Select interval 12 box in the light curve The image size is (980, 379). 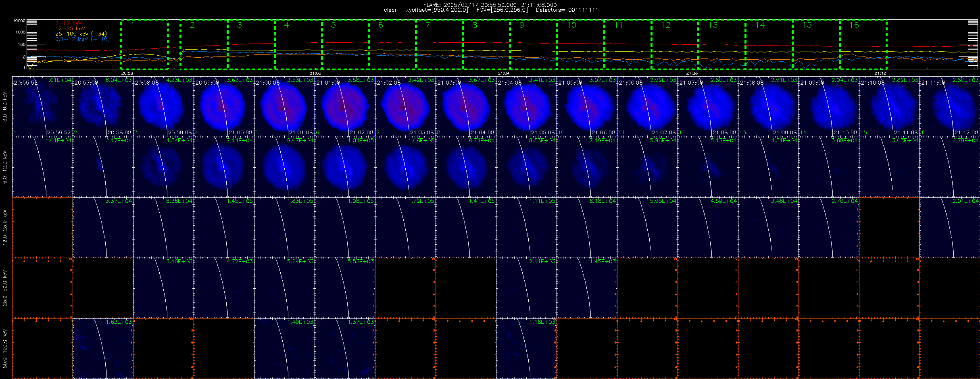[675, 44]
